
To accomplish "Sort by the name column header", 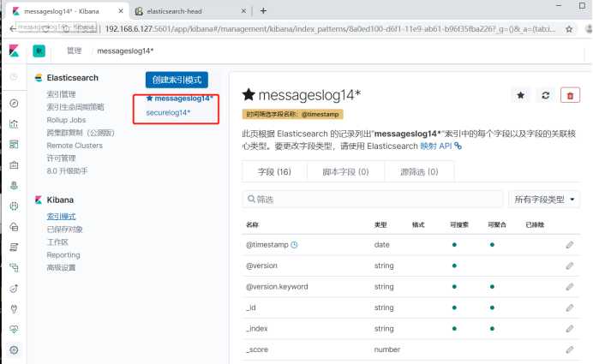I will (x=252, y=224).
